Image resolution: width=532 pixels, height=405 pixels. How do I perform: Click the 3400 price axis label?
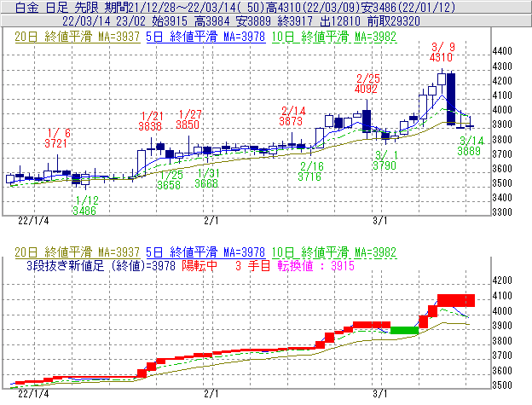tap(502, 198)
